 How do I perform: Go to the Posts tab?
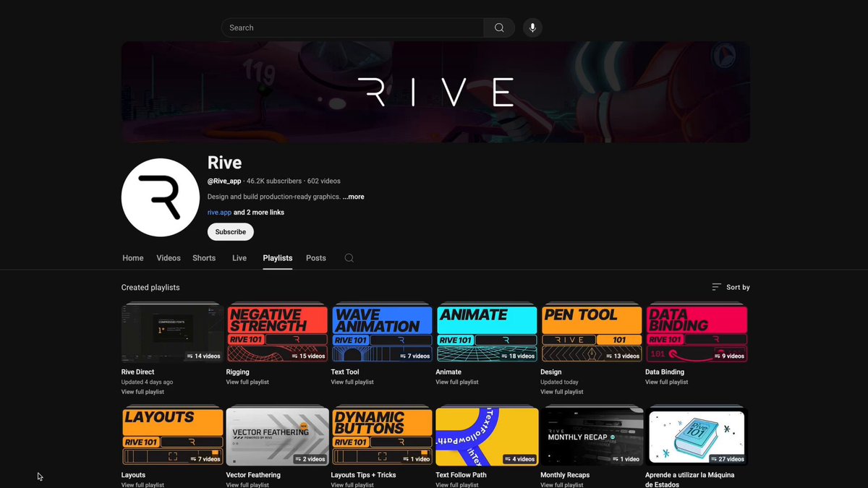tap(316, 258)
